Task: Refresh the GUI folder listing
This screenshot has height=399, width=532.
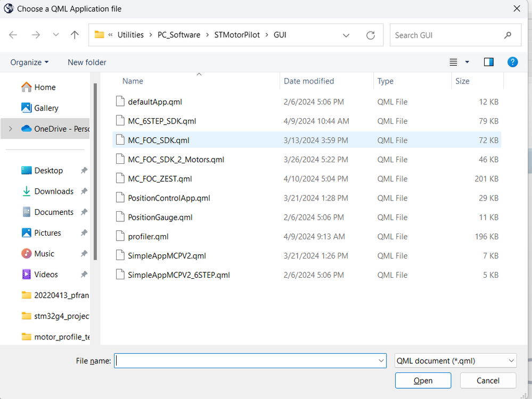Action: click(371, 35)
